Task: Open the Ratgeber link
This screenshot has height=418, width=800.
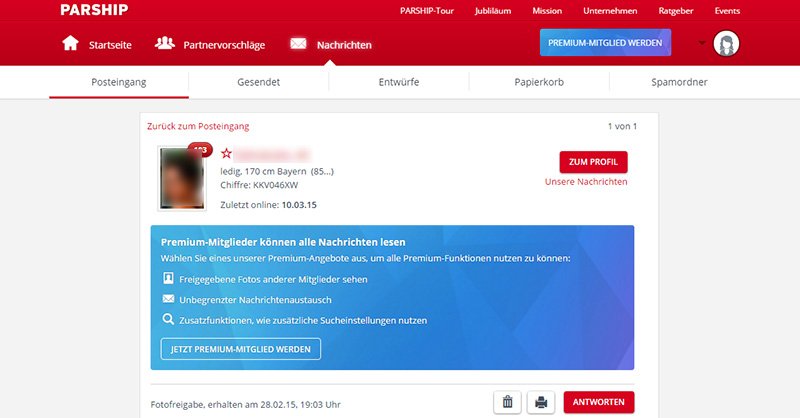Action: pos(676,11)
